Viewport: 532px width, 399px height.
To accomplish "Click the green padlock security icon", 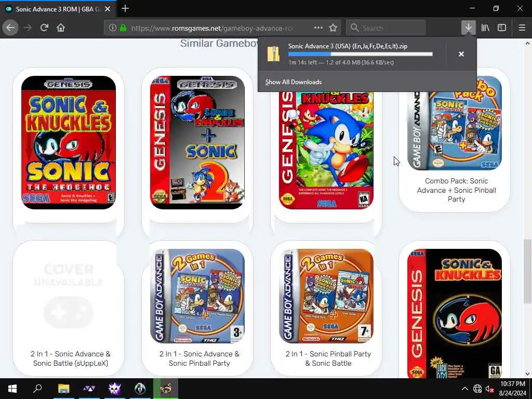I will pos(123,28).
